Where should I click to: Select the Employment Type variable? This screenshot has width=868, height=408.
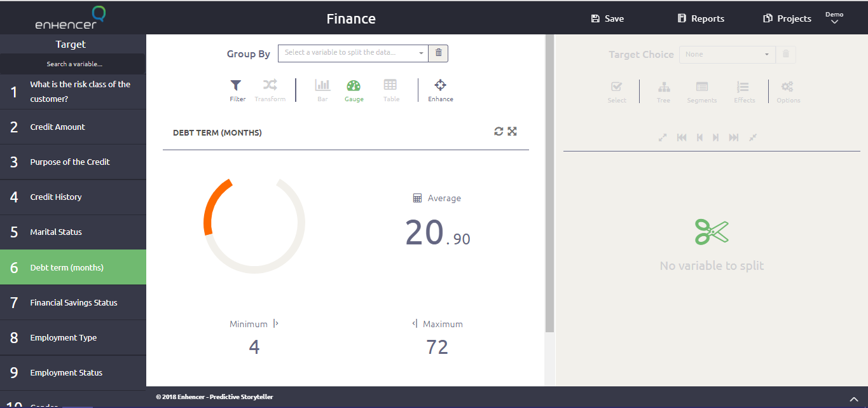(73, 337)
